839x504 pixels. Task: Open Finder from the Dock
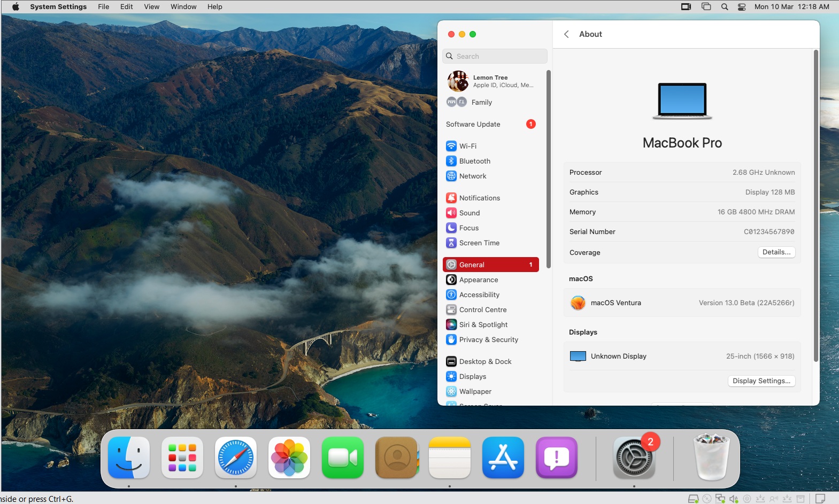pos(129,458)
